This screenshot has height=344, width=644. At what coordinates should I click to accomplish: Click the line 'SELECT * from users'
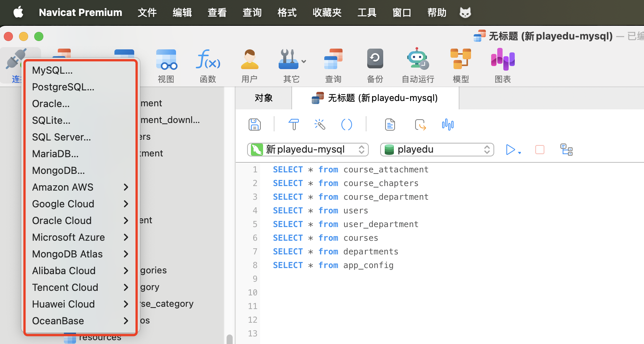(320, 210)
